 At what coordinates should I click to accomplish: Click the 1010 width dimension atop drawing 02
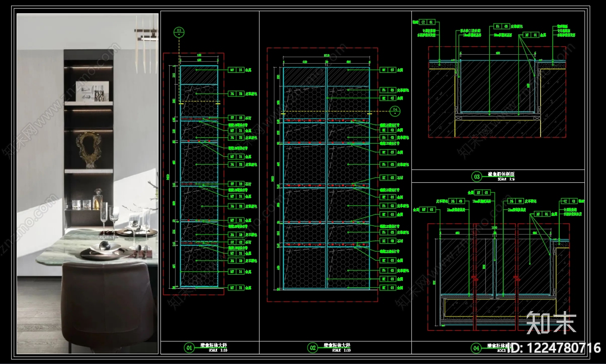click(x=327, y=56)
